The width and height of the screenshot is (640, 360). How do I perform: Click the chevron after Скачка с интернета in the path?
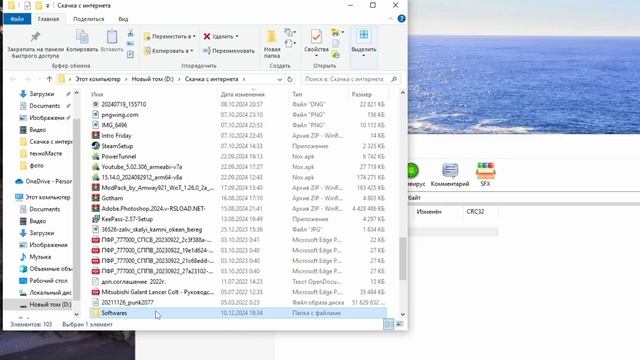coord(244,79)
